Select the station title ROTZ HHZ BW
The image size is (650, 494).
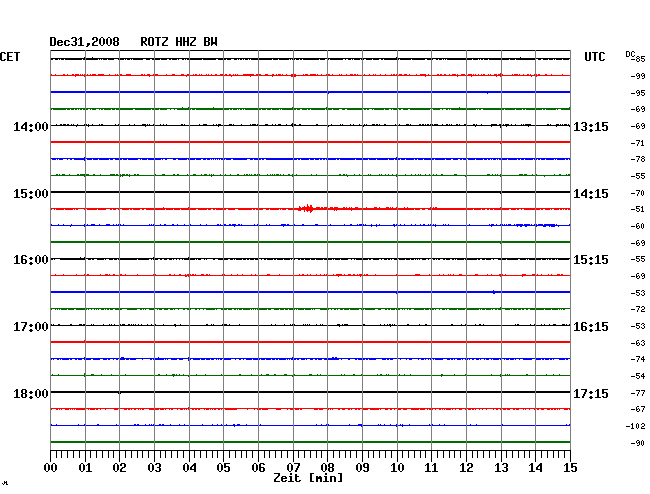(x=179, y=42)
